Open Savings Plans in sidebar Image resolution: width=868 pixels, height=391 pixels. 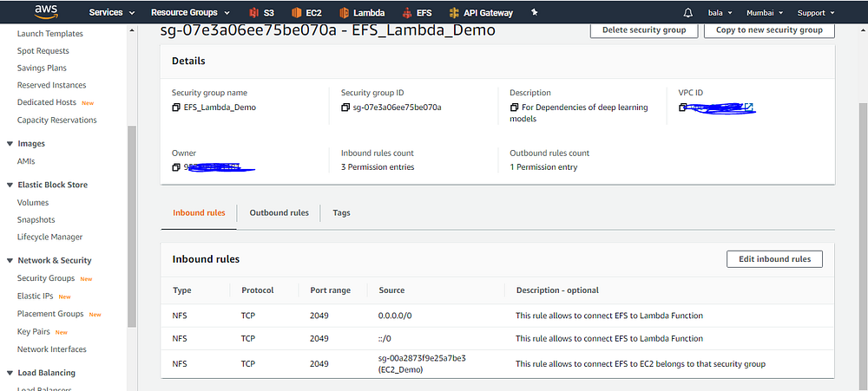point(42,68)
